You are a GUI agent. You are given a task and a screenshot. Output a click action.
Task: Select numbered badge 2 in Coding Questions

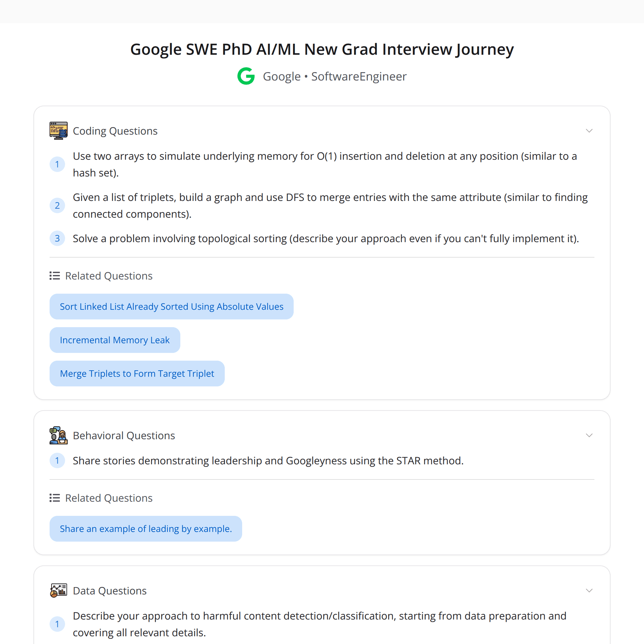click(x=57, y=205)
